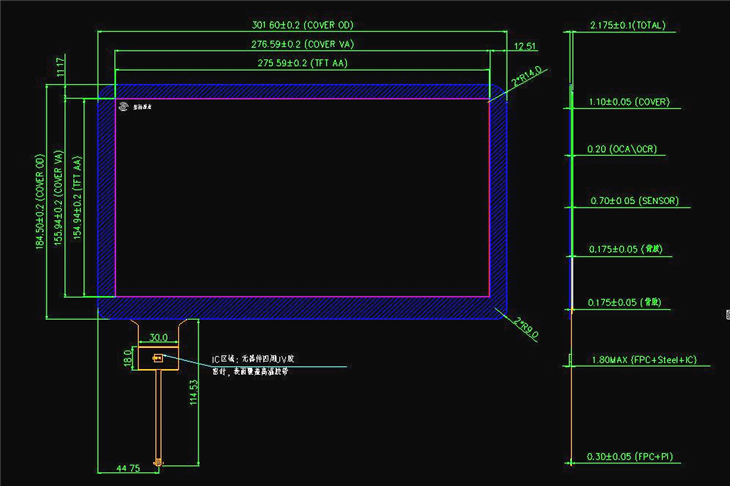
Task: Select the 275.59±0.2 (TFT AA) width dimension
Action: [x=303, y=63]
